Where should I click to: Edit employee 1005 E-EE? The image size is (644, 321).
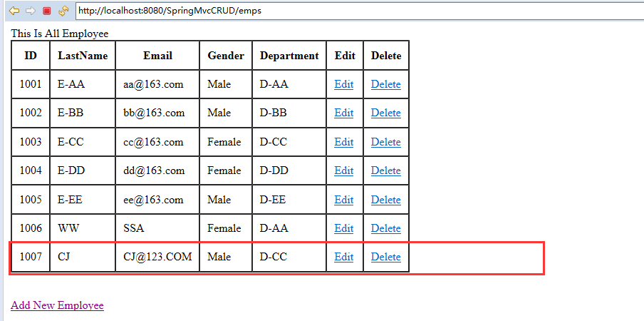click(x=344, y=200)
